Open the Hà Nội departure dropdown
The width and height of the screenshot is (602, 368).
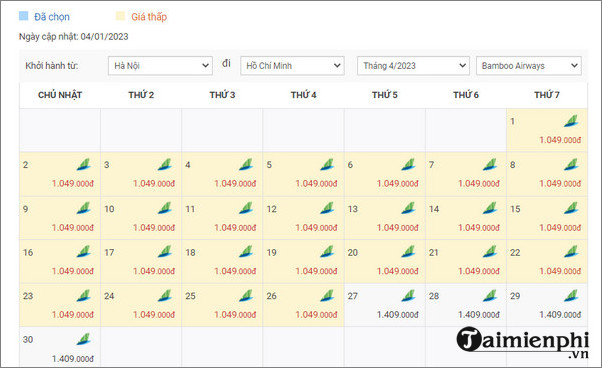pyautogui.click(x=160, y=66)
